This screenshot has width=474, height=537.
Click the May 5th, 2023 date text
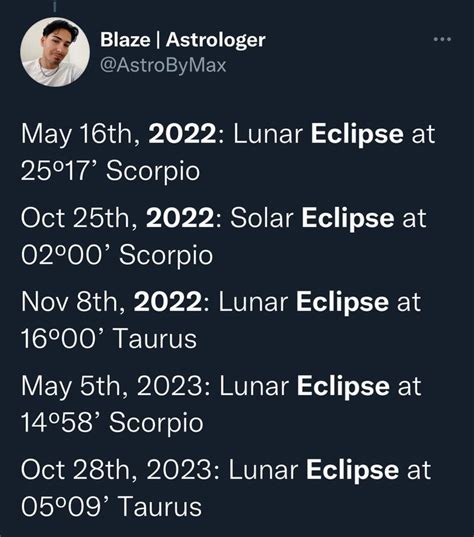(x=116, y=386)
